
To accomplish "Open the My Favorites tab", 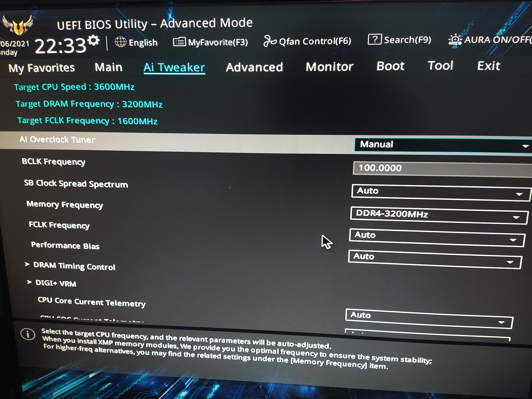I will coord(42,68).
